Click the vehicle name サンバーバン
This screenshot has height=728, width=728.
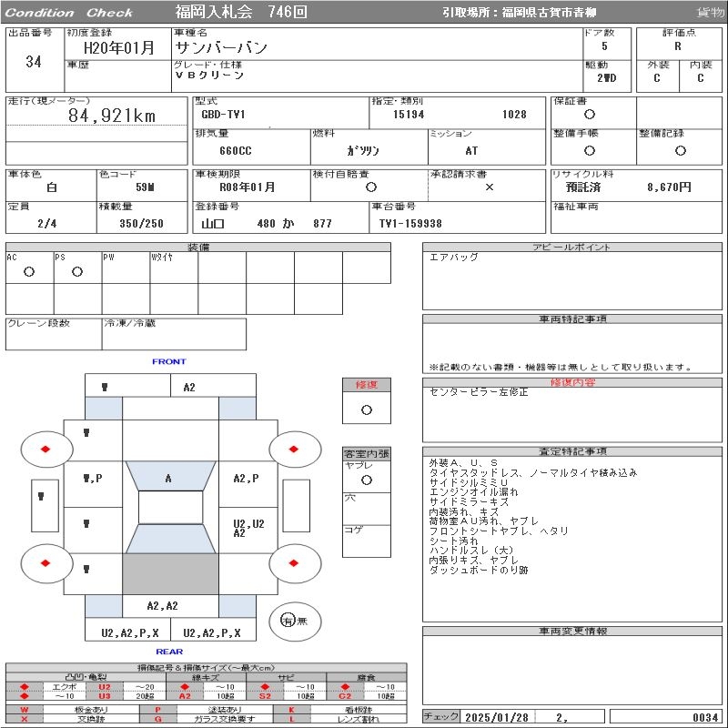(x=221, y=48)
